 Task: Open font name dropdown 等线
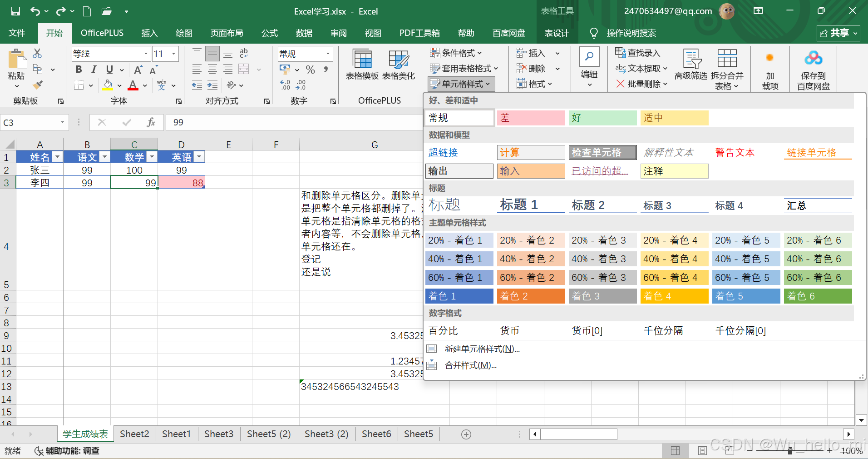(x=146, y=54)
